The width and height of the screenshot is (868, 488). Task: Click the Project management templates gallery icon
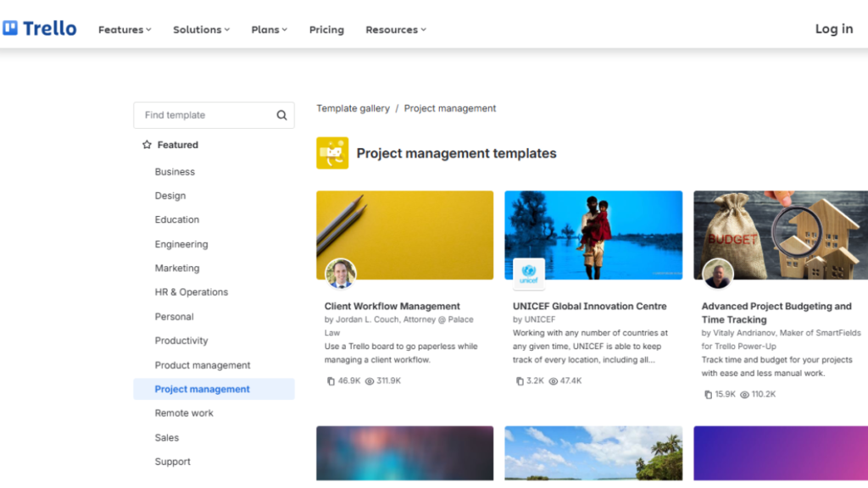click(x=332, y=153)
